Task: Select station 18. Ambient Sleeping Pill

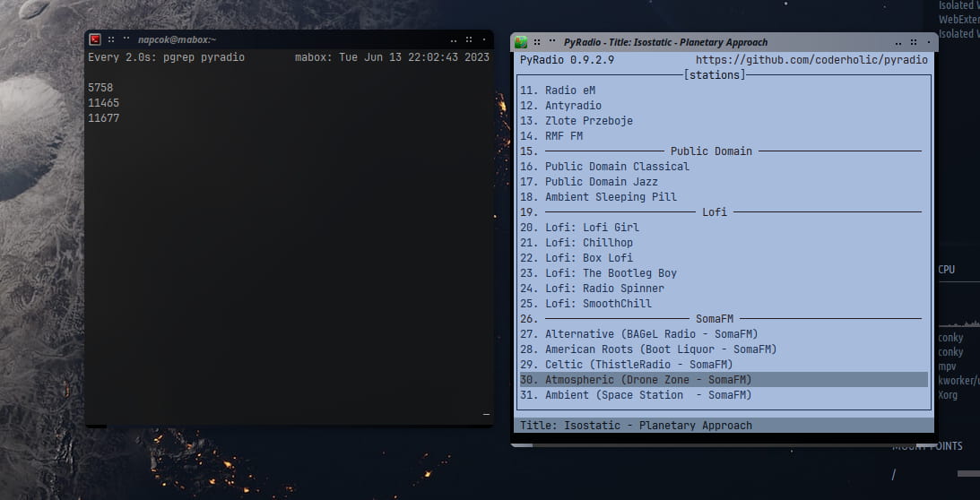Action: tap(724, 197)
